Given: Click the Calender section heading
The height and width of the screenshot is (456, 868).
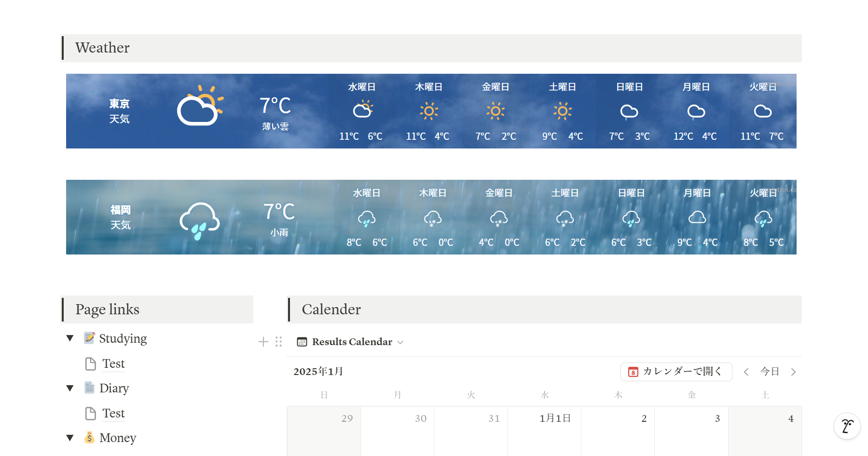Looking at the screenshot, I should 331,309.
